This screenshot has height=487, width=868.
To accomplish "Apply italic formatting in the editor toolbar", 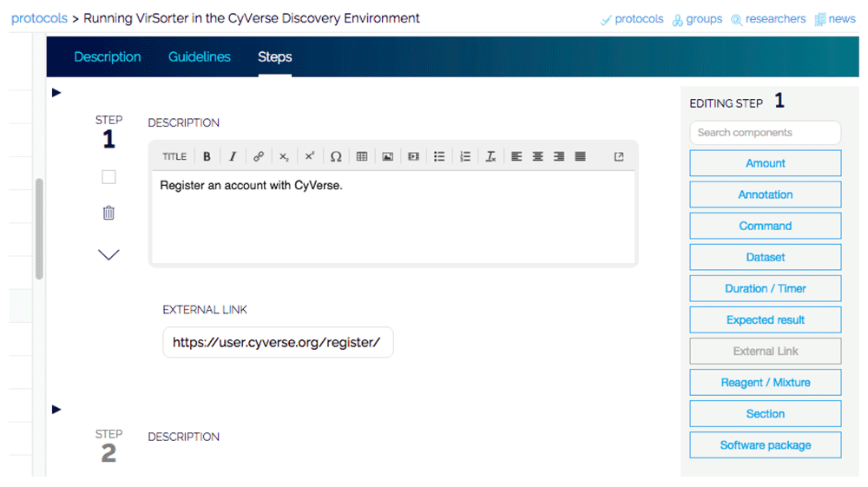I will [233, 157].
